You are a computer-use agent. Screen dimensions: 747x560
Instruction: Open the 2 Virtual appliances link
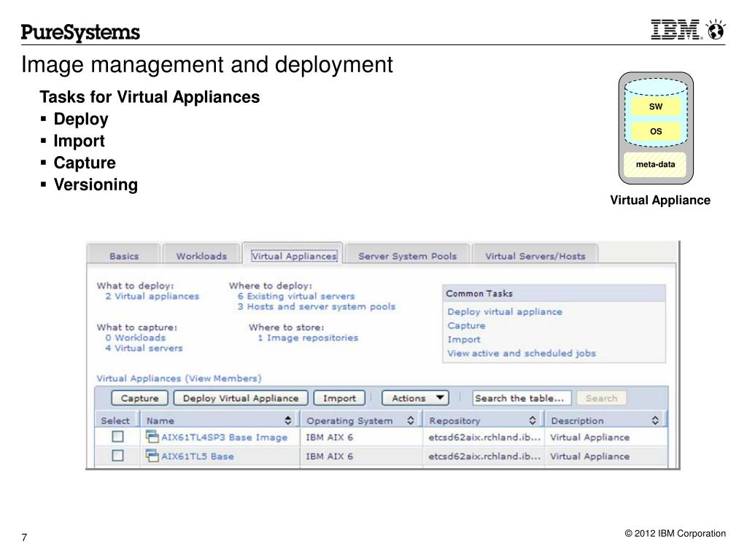click(x=152, y=296)
